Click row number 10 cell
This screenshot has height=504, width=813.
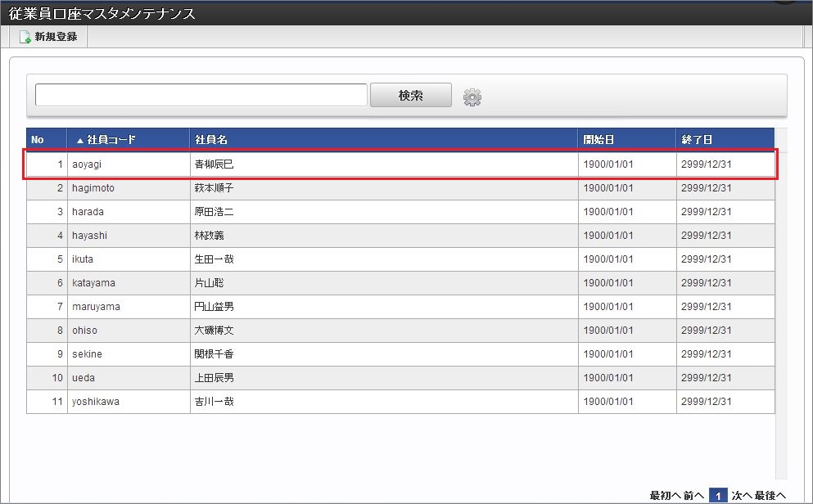click(x=47, y=378)
